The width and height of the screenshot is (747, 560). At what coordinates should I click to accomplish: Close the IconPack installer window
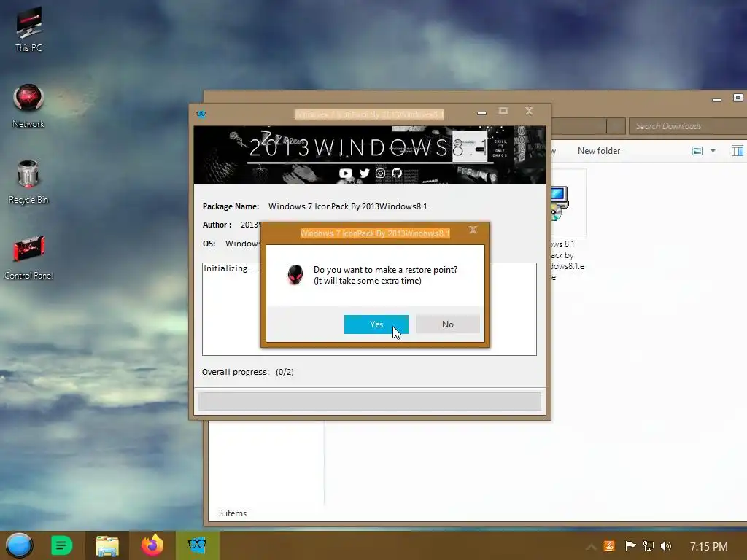click(x=529, y=111)
